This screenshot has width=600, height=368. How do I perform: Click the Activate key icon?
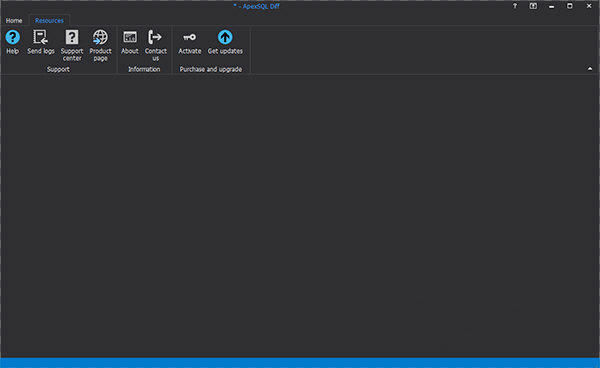pyautogui.click(x=189, y=37)
